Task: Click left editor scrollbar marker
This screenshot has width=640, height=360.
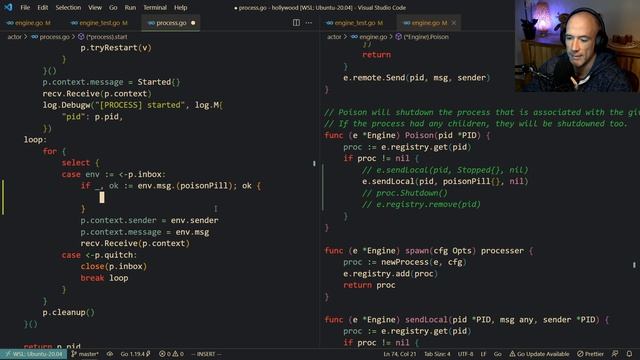Action: (314, 163)
